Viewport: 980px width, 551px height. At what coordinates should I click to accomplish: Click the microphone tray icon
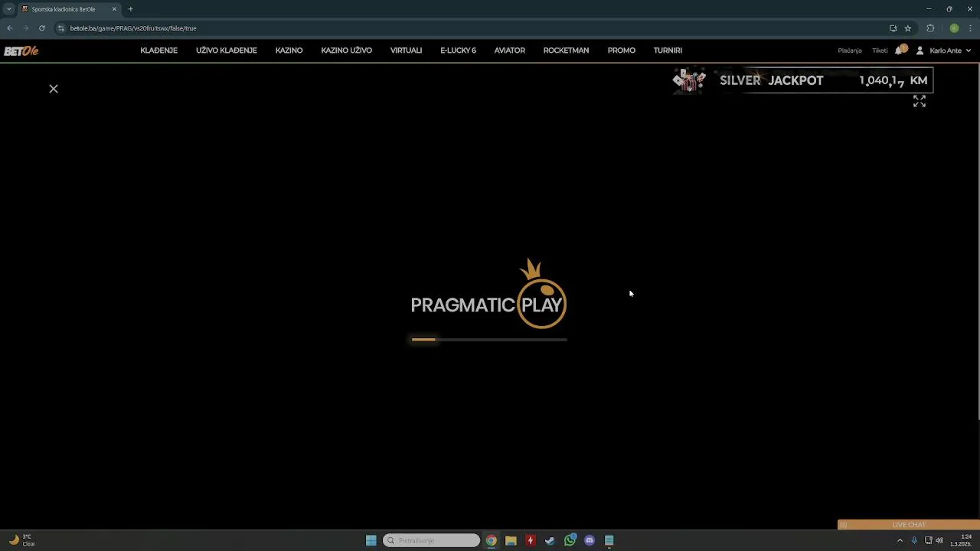pos(914,540)
